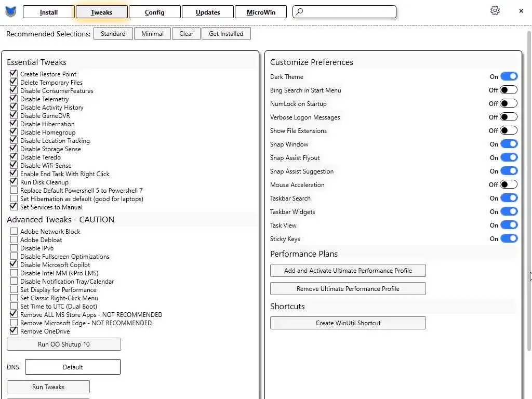Add and Activate Ultimate Performance Profile
This screenshot has width=532, height=399.
(348, 270)
